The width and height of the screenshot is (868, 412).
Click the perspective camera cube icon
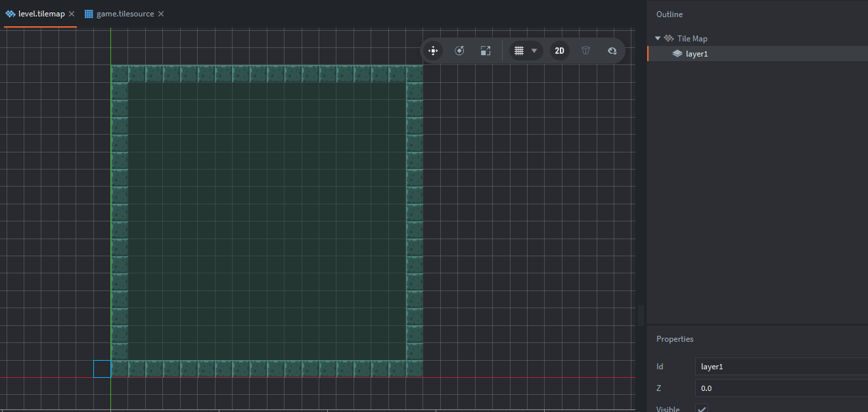tap(586, 51)
